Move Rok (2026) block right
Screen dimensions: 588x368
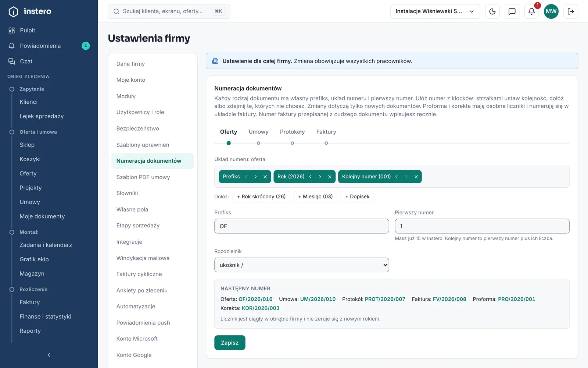pos(320,177)
